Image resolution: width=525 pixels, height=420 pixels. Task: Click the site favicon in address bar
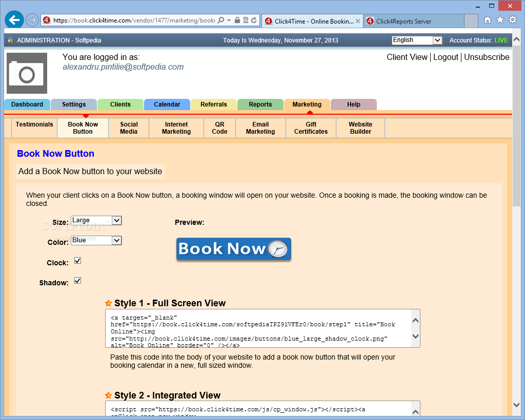[47, 20]
